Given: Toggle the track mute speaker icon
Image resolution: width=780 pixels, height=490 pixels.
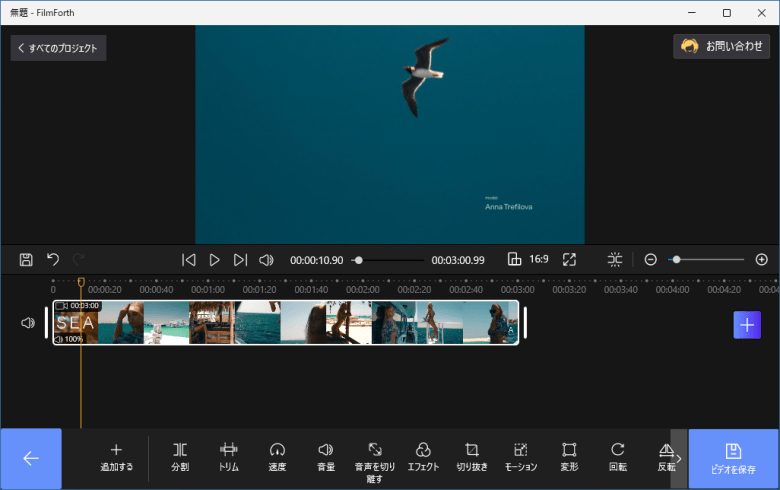Looking at the screenshot, I should point(28,323).
